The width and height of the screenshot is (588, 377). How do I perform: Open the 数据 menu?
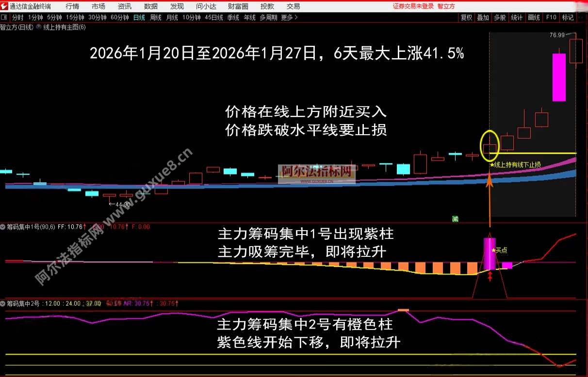[151, 6]
